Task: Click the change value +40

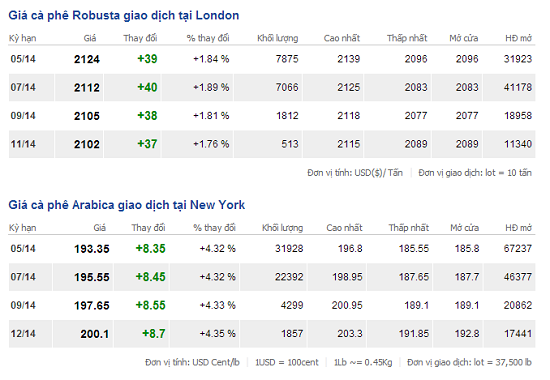Action: coord(147,87)
